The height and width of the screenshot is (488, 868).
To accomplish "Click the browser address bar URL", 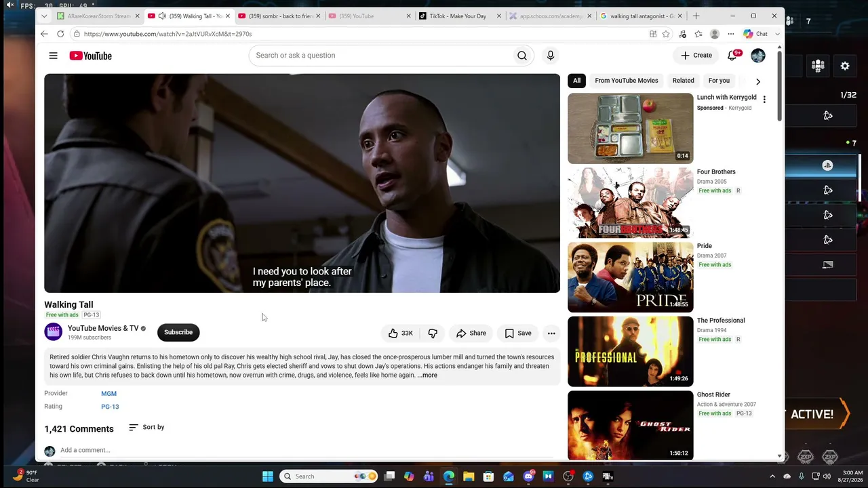I will pyautogui.click(x=167, y=34).
